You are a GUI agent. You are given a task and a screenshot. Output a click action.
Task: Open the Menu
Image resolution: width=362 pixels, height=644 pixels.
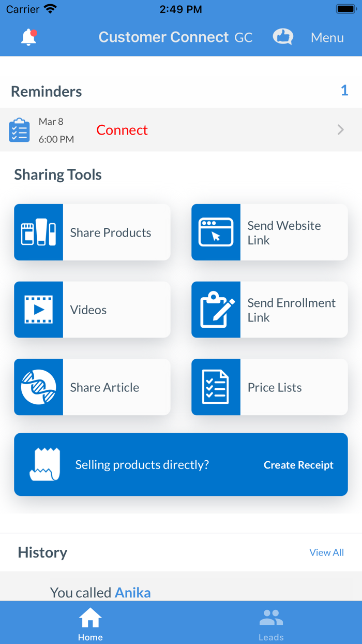pyautogui.click(x=327, y=37)
